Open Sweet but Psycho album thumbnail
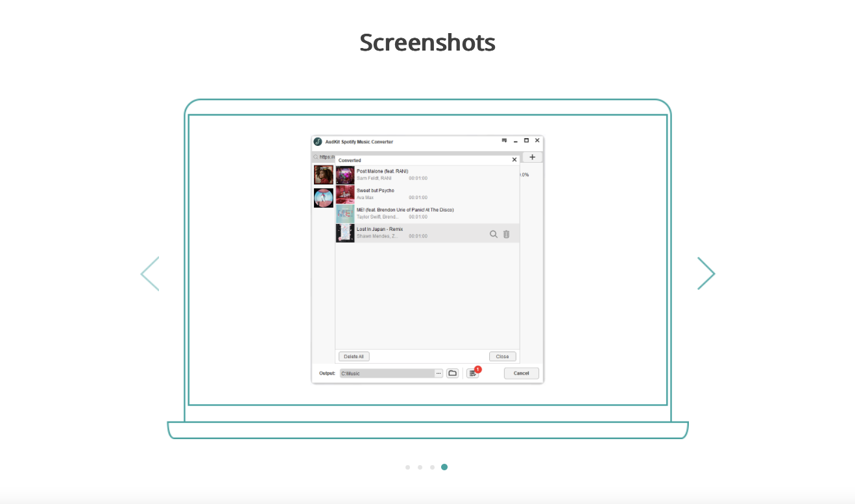 pos(345,195)
